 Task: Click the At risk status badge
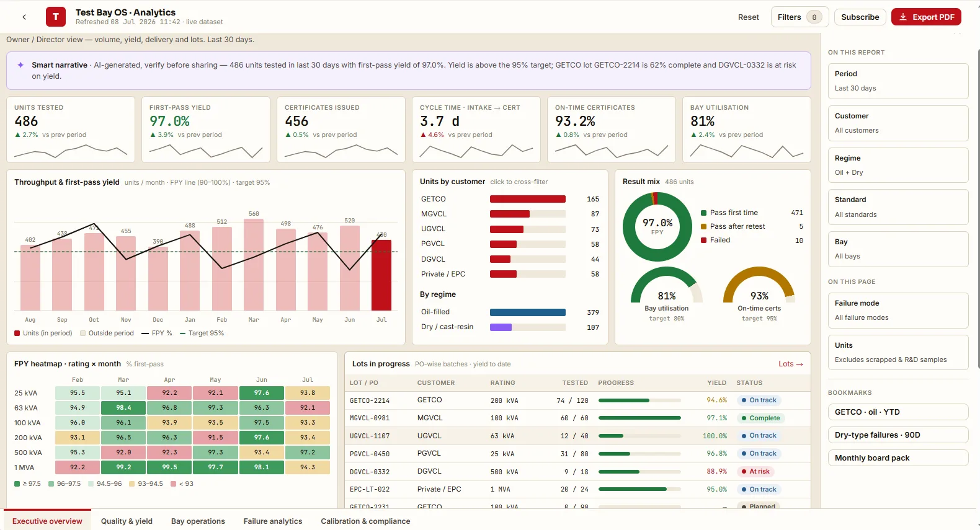coord(754,472)
